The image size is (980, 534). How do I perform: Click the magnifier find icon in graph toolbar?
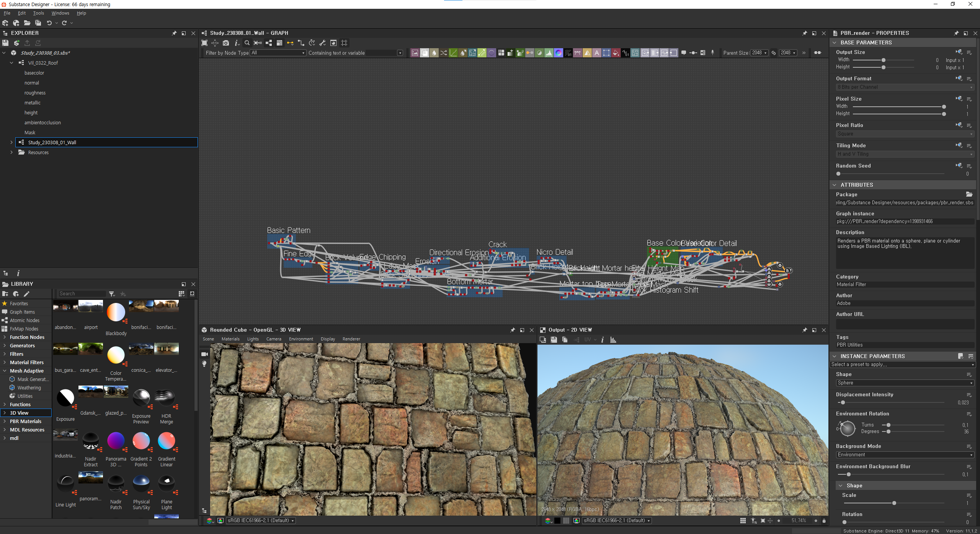click(x=247, y=43)
